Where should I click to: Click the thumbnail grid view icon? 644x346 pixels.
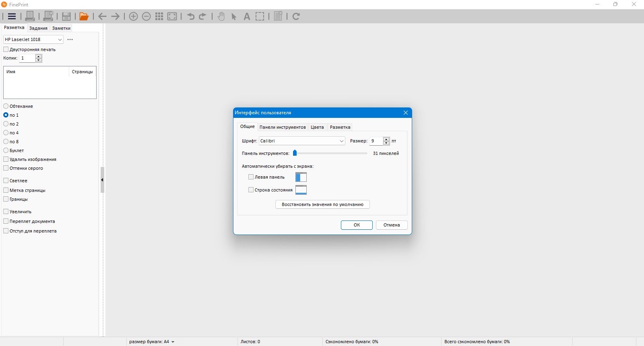pyautogui.click(x=159, y=16)
